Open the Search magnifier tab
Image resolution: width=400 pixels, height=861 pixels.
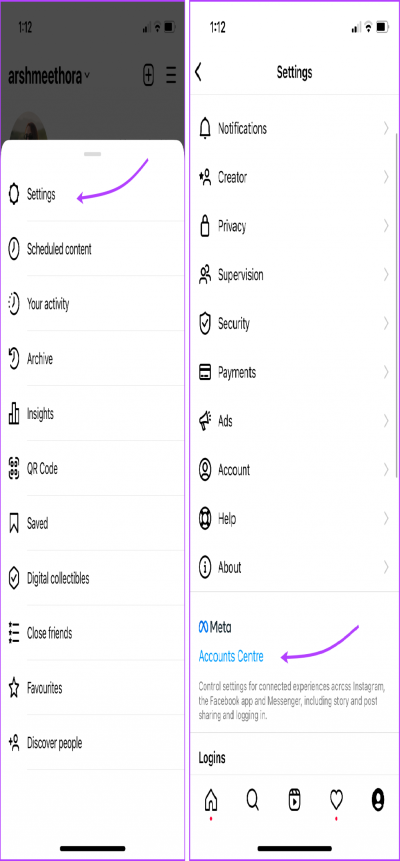coord(252,801)
